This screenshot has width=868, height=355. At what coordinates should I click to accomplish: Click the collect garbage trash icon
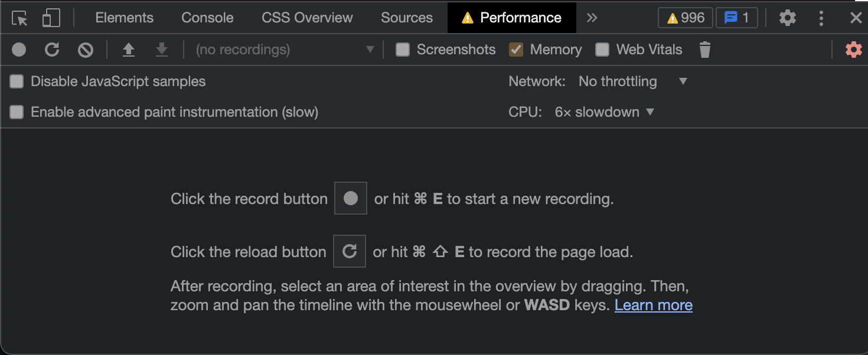704,50
